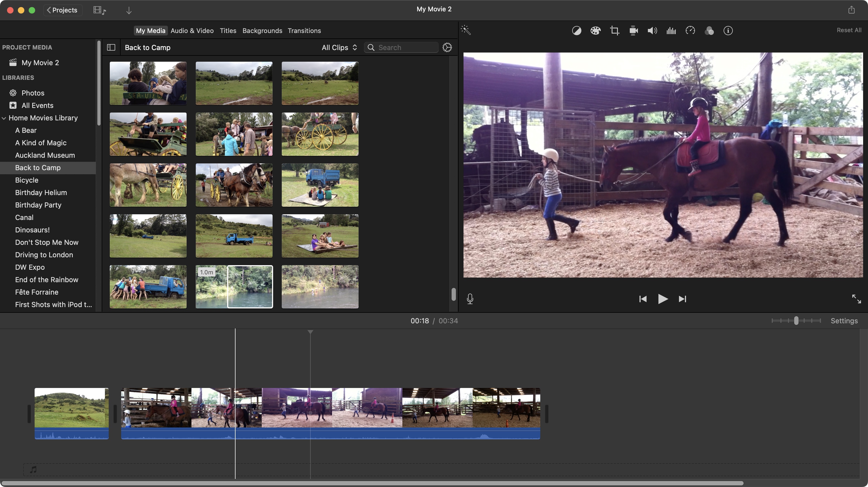Image resolution: width=868 pixels, height=487 pixels.
Task: Click the Photos library icon
Action: coord(13,93)
